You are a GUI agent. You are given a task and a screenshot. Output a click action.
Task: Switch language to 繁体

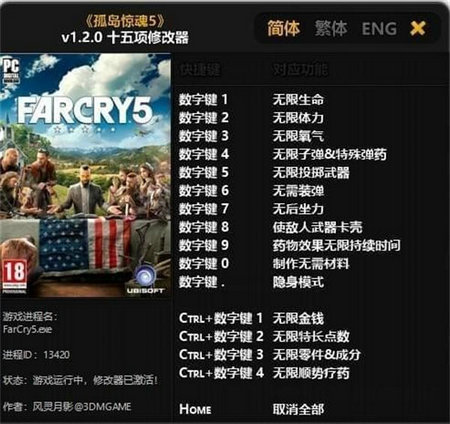(x=331, y=28)
